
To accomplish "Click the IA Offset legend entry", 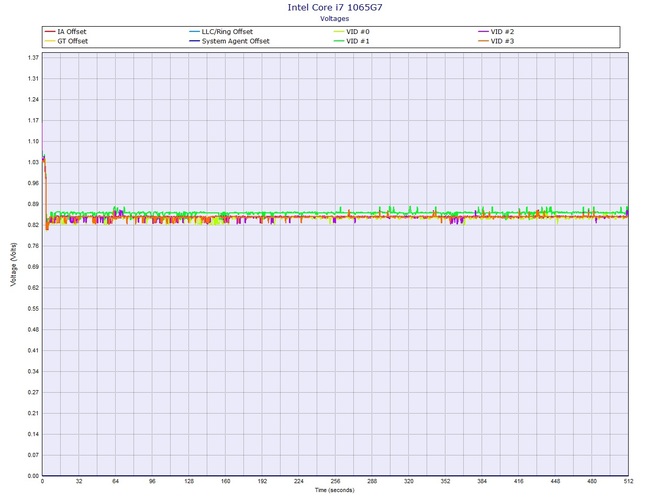I will 66,32.
